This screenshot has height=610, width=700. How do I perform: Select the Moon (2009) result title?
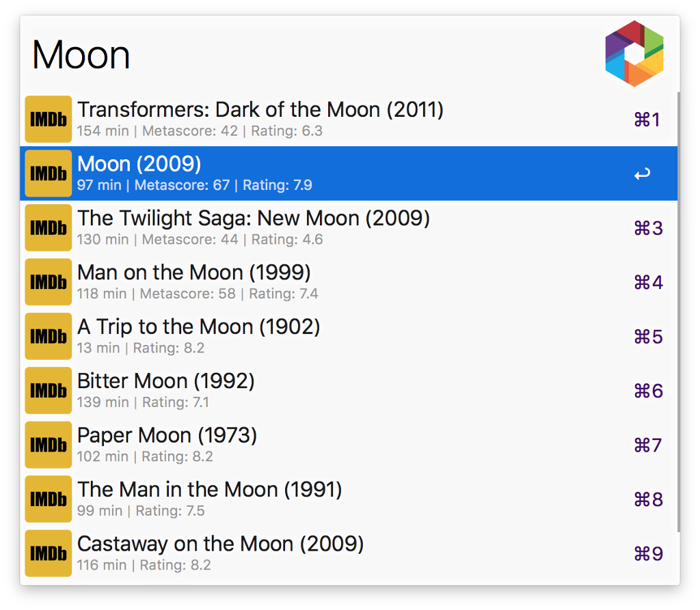click(x=139, y=165)
